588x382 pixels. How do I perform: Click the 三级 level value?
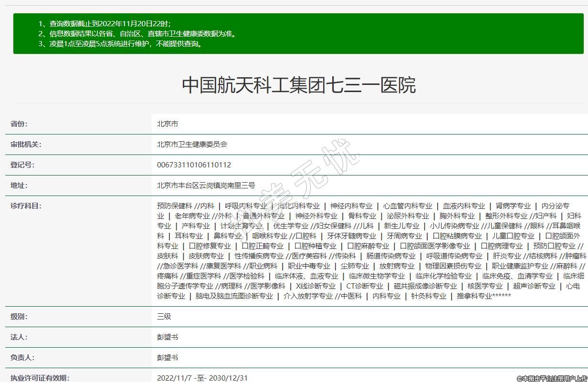click(x=164, y=316)
